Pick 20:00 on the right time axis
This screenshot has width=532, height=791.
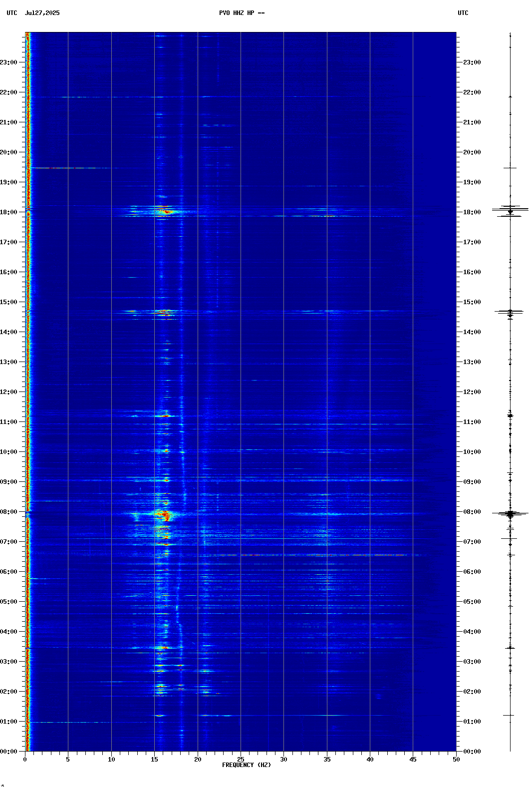(472, 152)
